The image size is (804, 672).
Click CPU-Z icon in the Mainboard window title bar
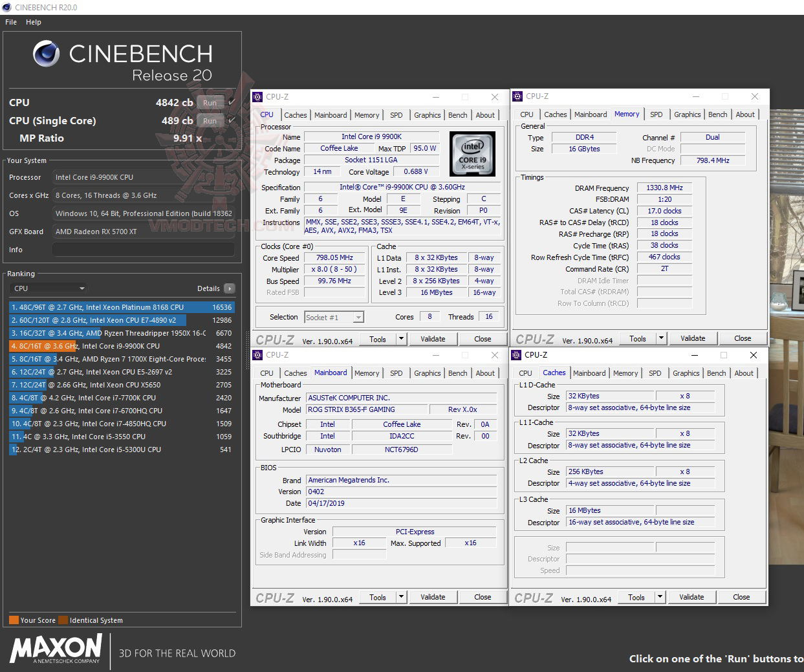click(257, 355)
